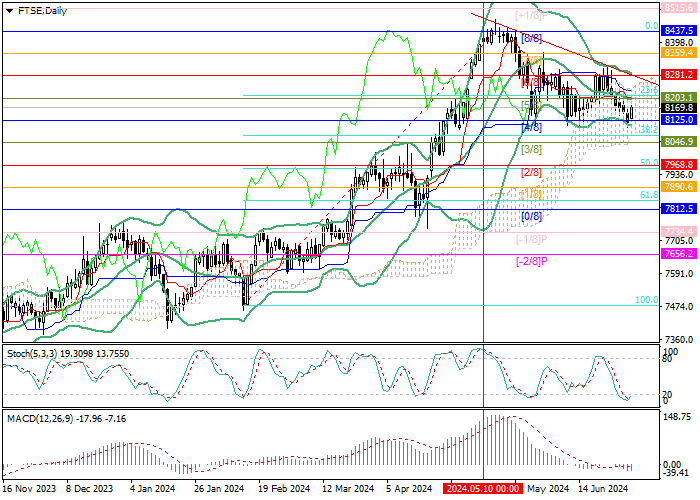The height and width of the screenshot is (500, 700).
Task: Select the 8359.4 orange price label
Action: 679,53
